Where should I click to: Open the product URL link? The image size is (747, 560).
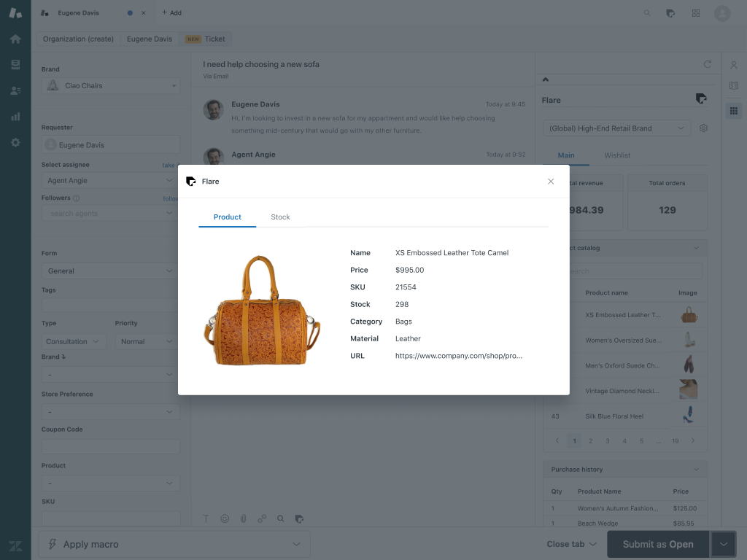[458, 356]
